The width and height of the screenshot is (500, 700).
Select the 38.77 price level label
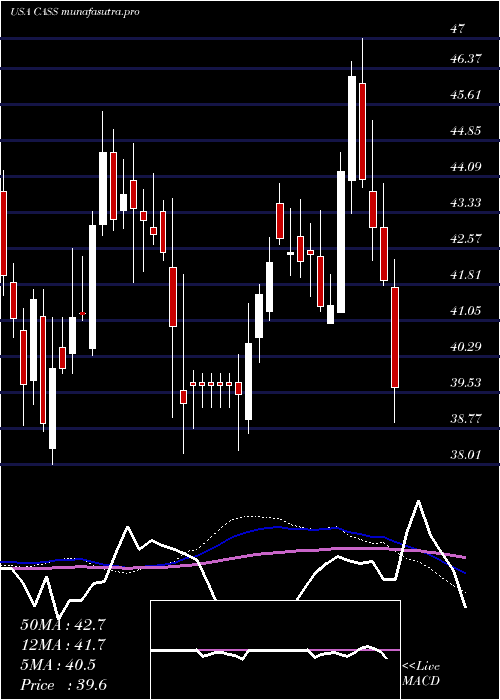pos(466,419)
